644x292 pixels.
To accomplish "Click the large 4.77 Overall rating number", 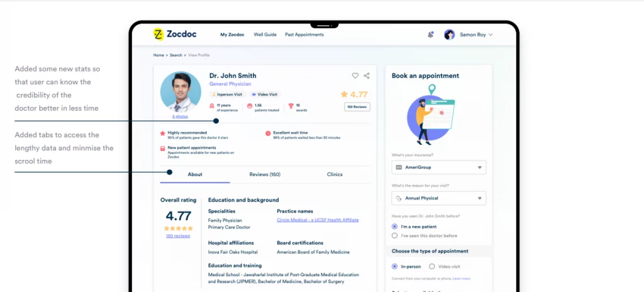I will point(178,216).
